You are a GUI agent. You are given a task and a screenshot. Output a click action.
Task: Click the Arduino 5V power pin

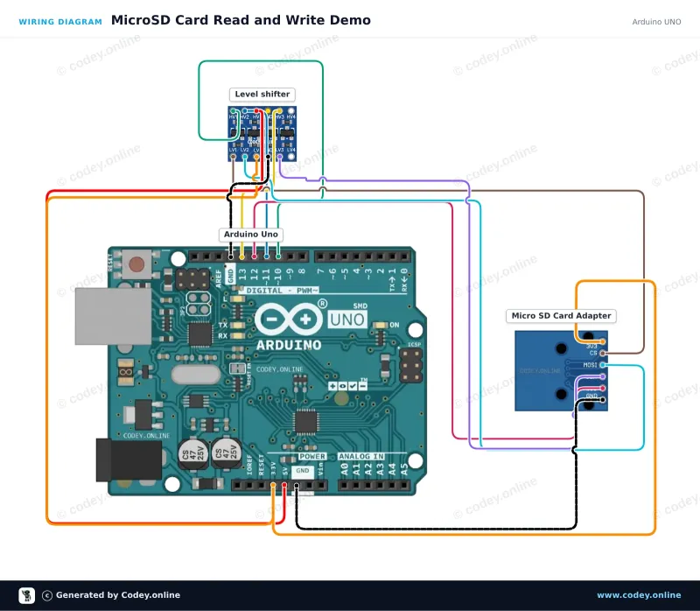tap(284, 485)
